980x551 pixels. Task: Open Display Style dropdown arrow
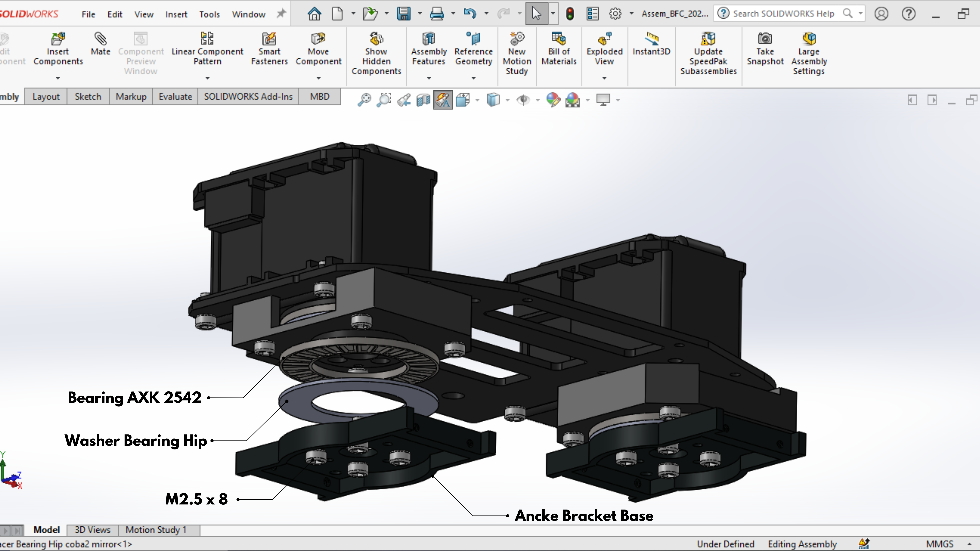(x=507, y=100)
